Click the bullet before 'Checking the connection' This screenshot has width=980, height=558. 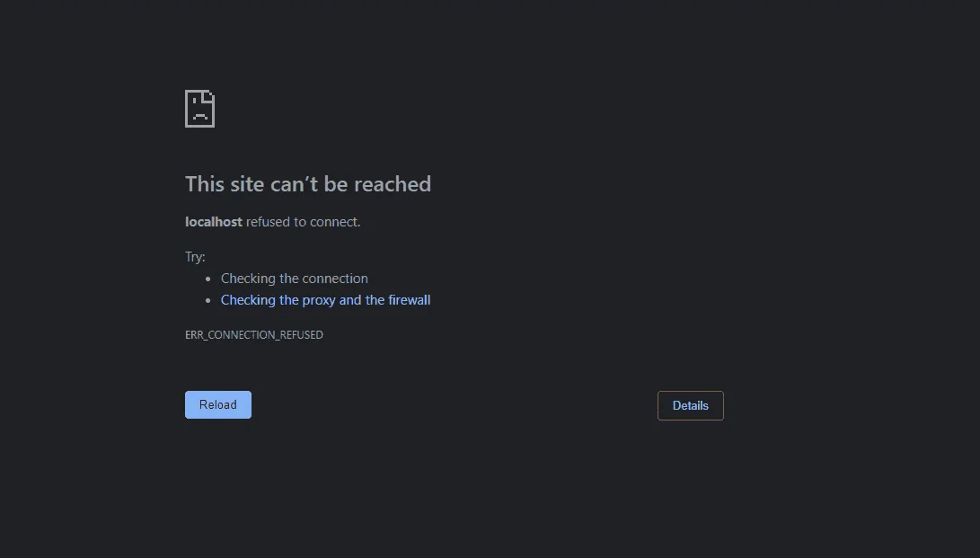208,279
